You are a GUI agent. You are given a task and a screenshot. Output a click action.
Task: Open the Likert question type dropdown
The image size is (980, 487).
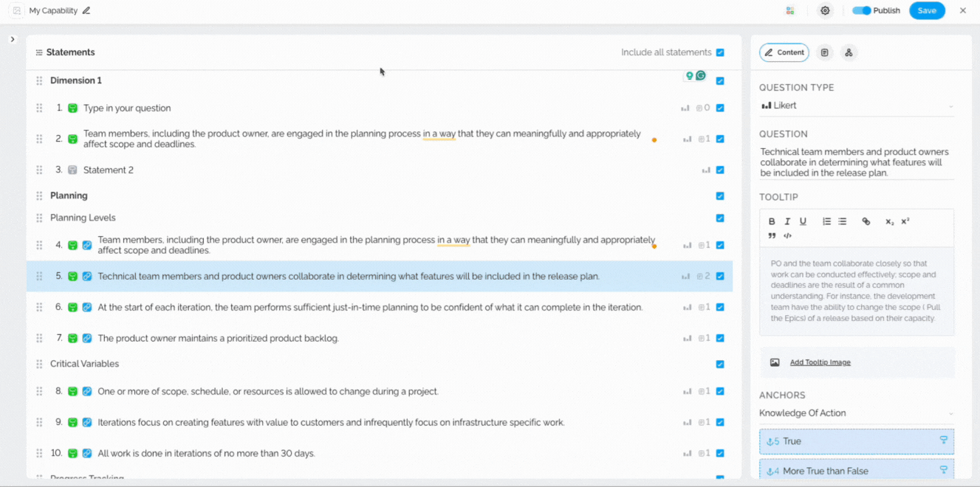point(857,106)
